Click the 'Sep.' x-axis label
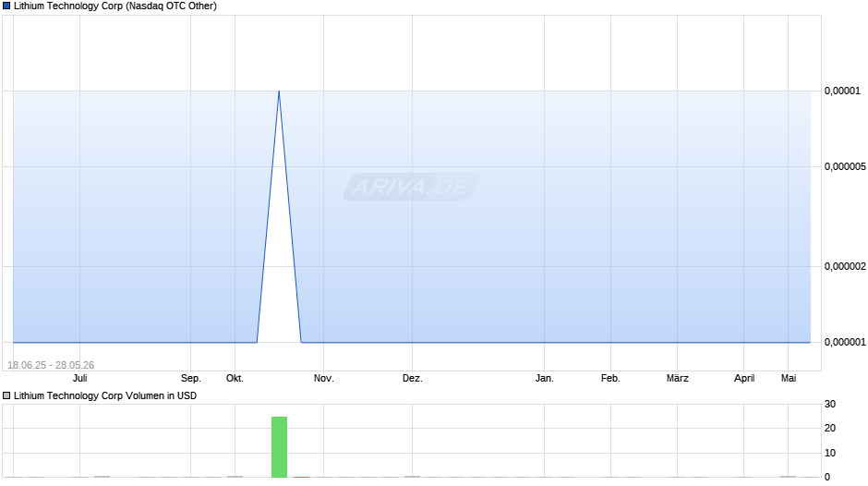This screenshot has height=486, width=868. [x=191, y=378]
